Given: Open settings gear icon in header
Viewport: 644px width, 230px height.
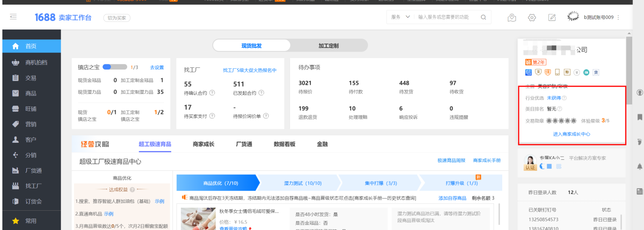Looking at the screenshot, I should [x=532, y=17].
